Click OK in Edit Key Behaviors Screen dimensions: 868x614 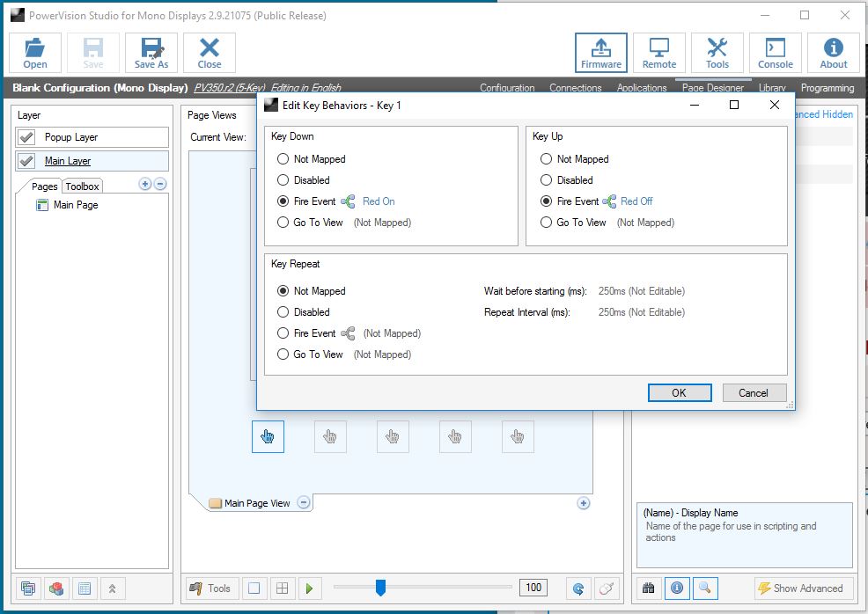(x=679, y=393)
